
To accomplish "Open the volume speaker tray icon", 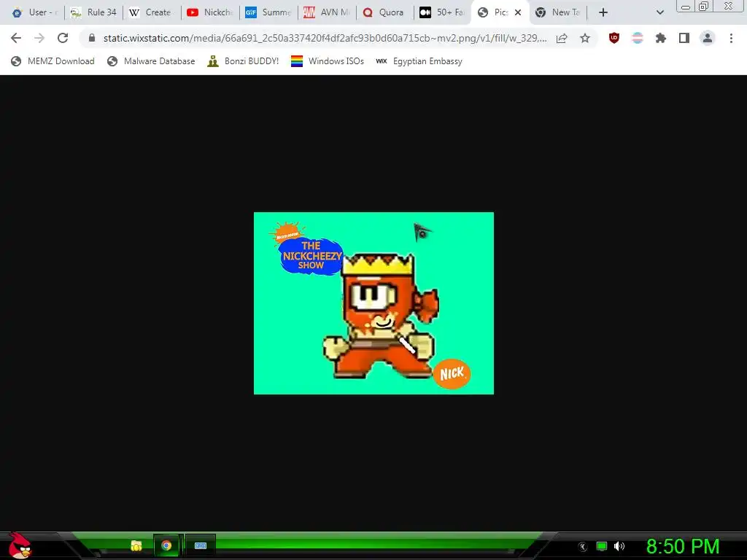I will (x=619, y=546).
